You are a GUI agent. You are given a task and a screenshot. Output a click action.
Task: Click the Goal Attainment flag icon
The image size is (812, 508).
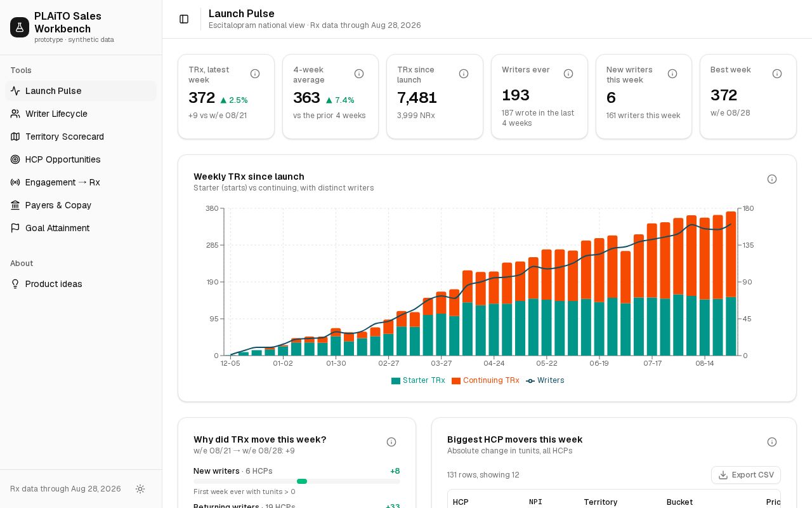pyautogui.click(x=15, y=228)
